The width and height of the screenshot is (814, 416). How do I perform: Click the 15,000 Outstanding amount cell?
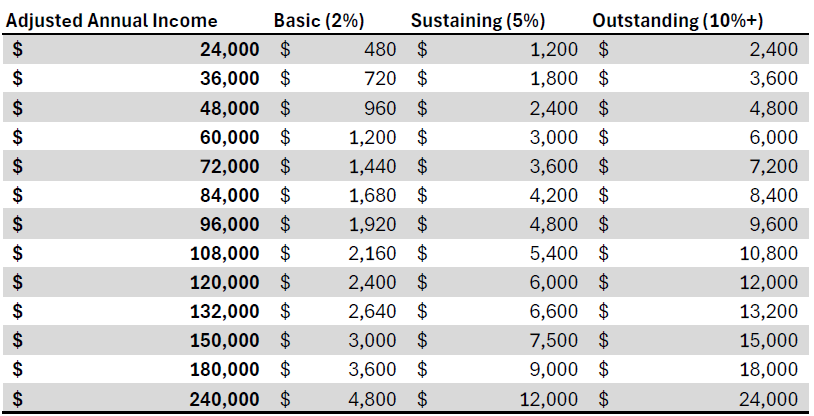(x=768, y=340)
